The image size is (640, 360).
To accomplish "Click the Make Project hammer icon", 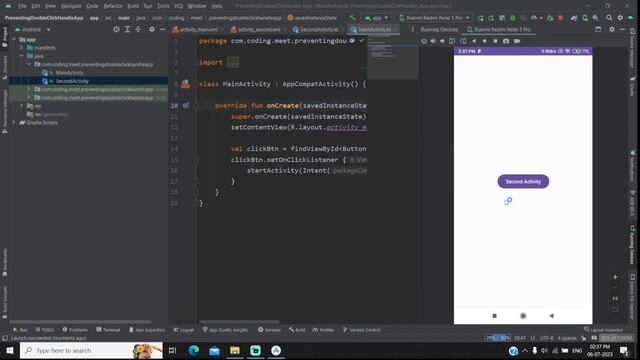I will (x=352, y=18).
